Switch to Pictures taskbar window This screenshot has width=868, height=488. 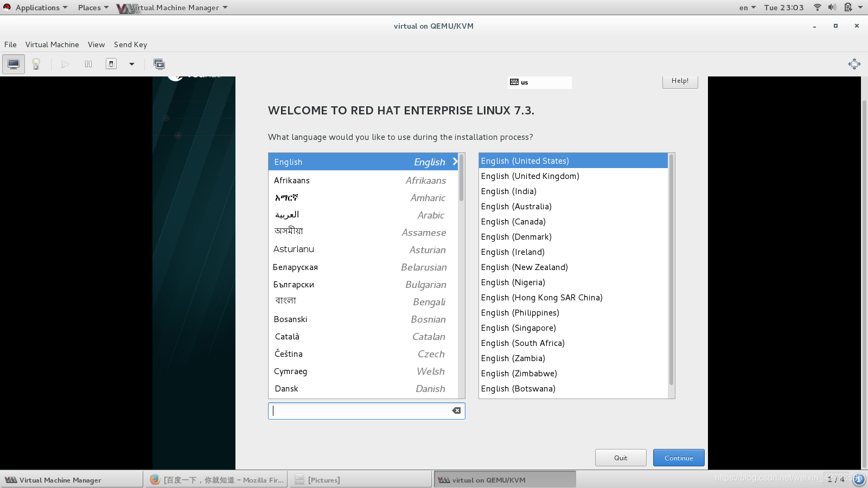[x=360, y=480]
